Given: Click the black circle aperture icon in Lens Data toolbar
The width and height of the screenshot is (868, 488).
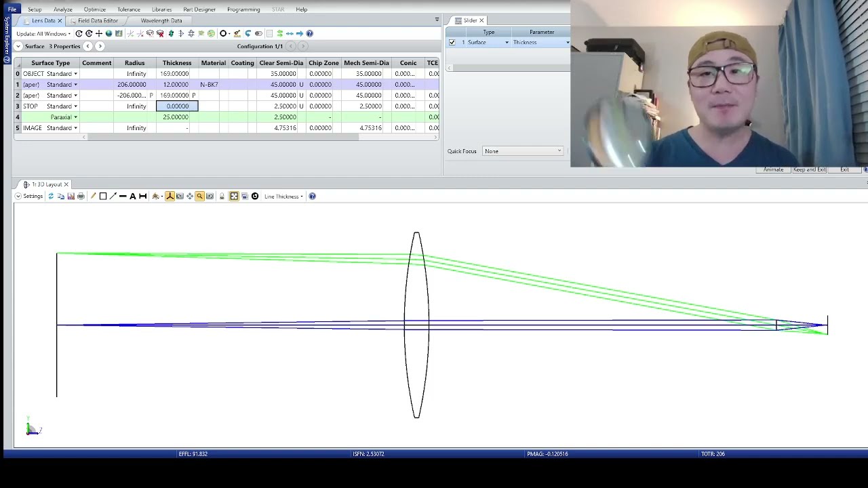Looking at the screenshot, I should tap(223, 33).
